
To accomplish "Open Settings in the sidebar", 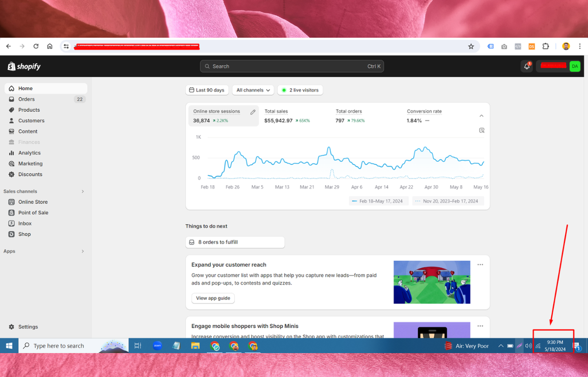I will coord(46,327).
